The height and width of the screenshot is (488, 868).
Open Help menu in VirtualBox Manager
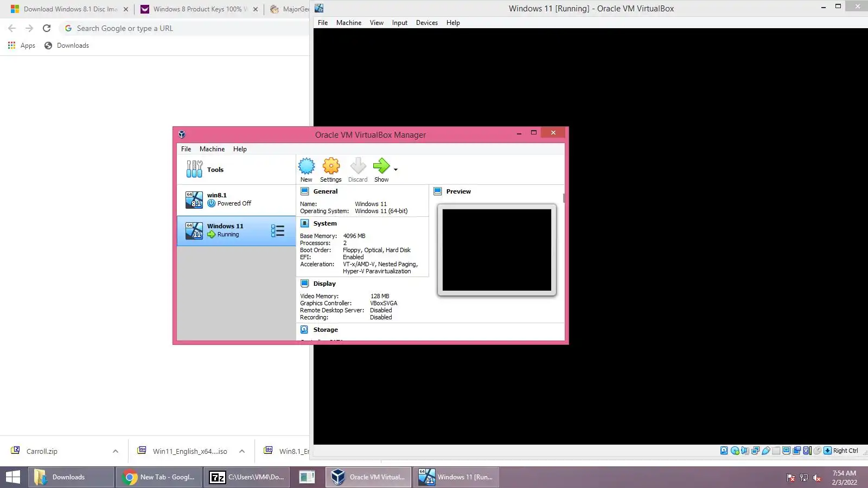(240, 149)
